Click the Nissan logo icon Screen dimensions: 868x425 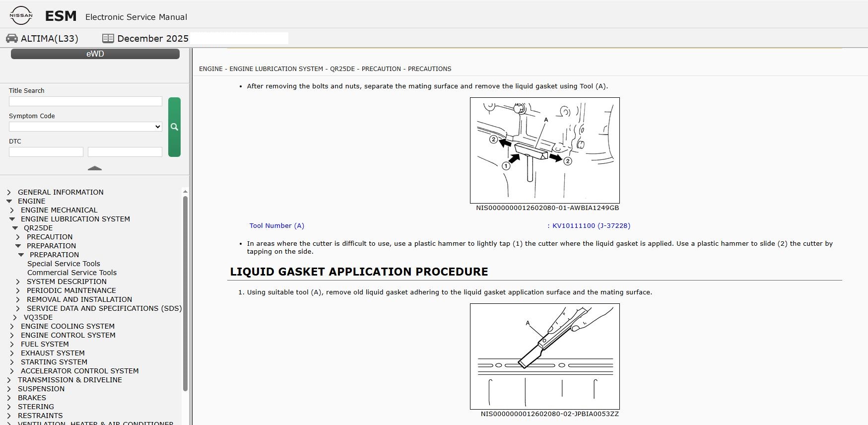click(21, 15)
